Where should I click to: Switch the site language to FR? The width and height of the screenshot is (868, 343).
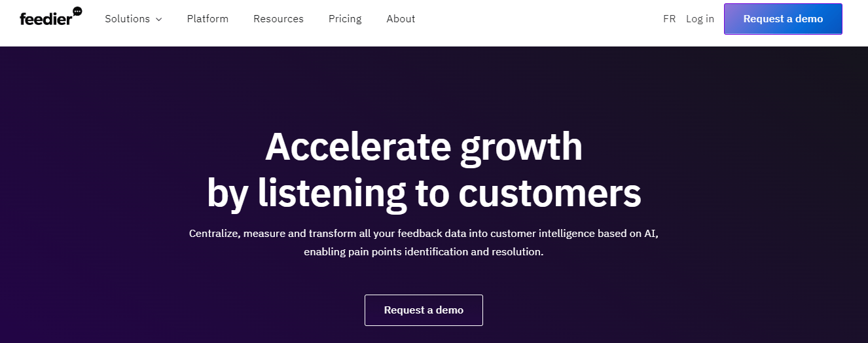[x=669, y=19]
